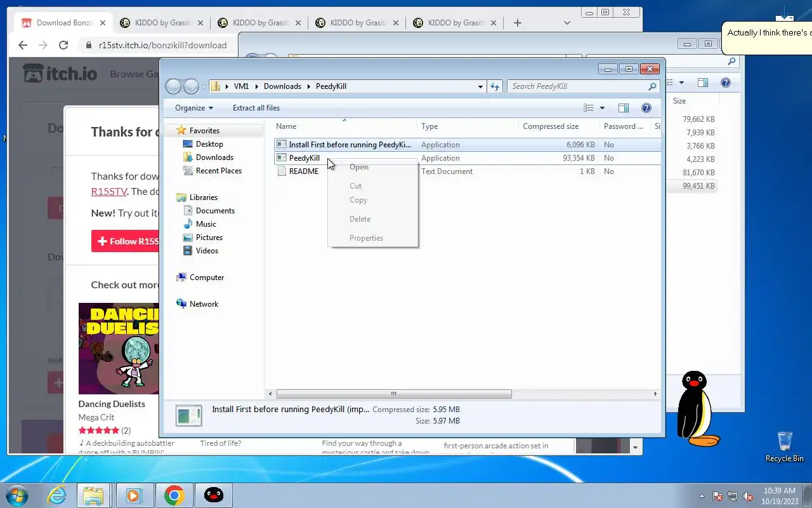Open the Documents library
Screen dimensions: 812x508
(215, 211)
